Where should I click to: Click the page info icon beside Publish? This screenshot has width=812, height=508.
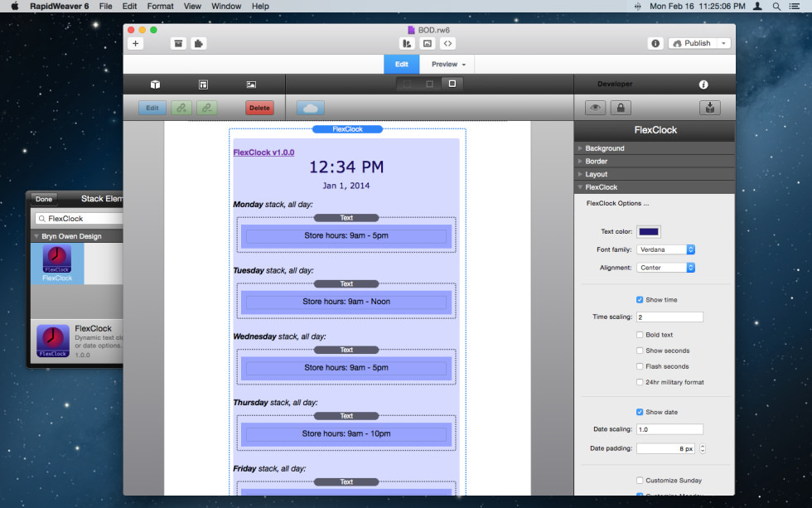click(655, 43)
